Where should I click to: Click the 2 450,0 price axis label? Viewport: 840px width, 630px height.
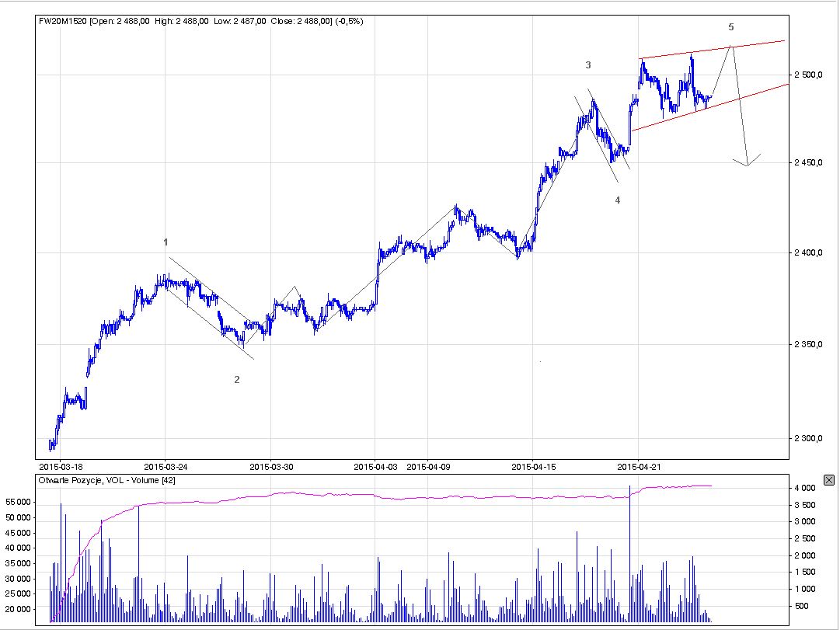pos(808,162)
